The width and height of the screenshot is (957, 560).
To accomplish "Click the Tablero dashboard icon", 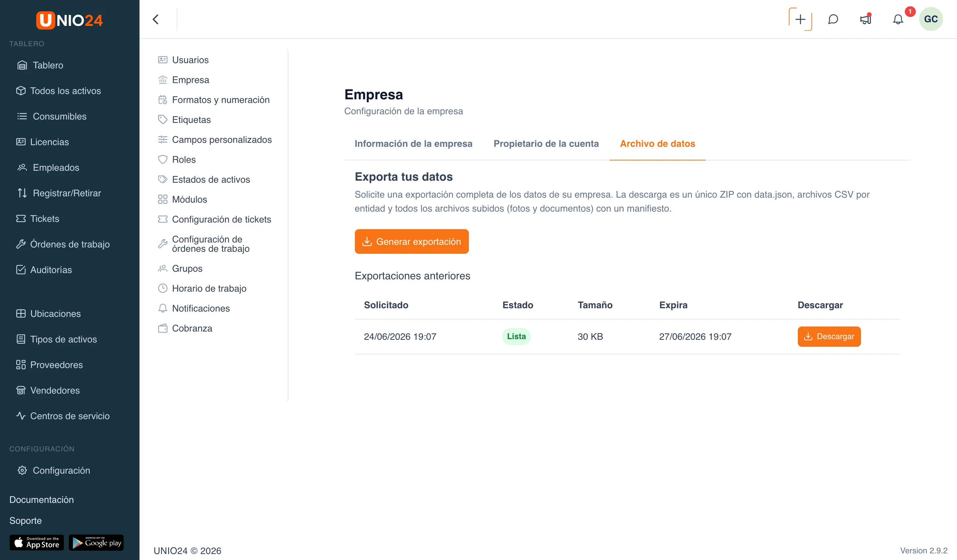I will coord(22,65).
